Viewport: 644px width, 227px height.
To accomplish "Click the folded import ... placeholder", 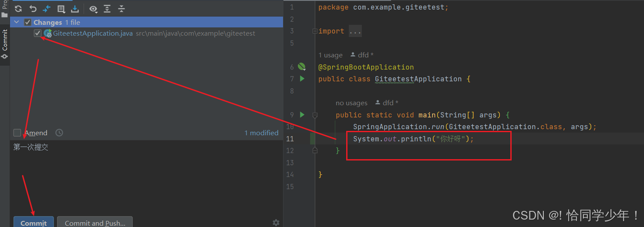I will pyautogui.click(x=355, y=31).
